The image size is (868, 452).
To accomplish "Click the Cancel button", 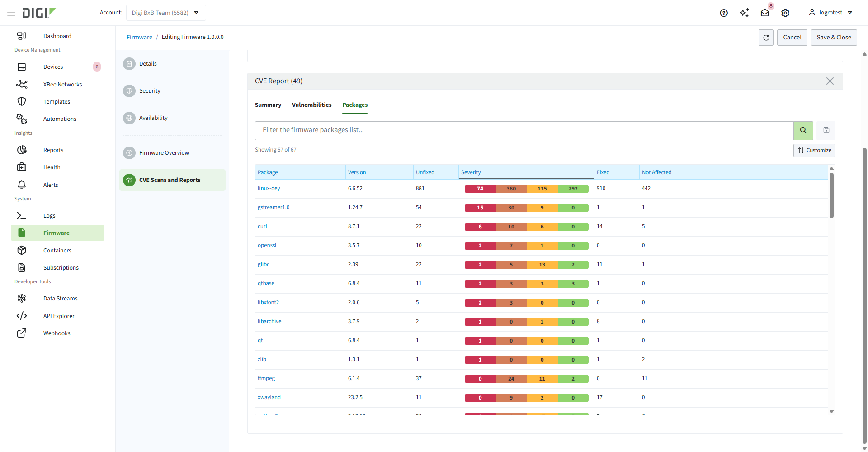I will (x=792, y=38).
